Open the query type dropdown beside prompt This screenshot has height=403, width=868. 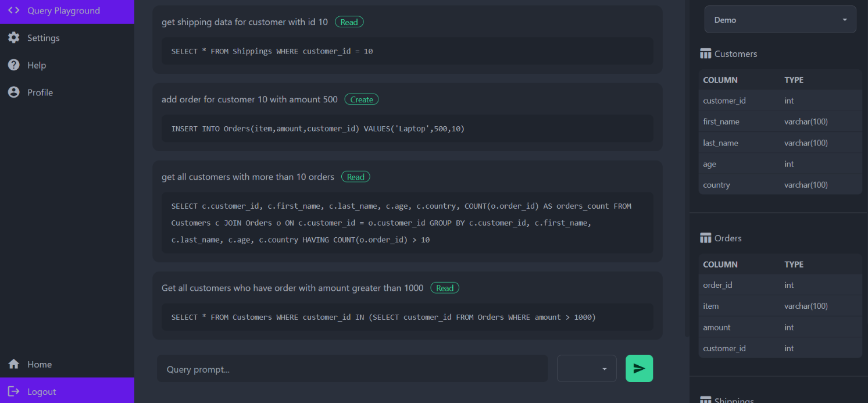pyautogui.click(x=586, y=369)
